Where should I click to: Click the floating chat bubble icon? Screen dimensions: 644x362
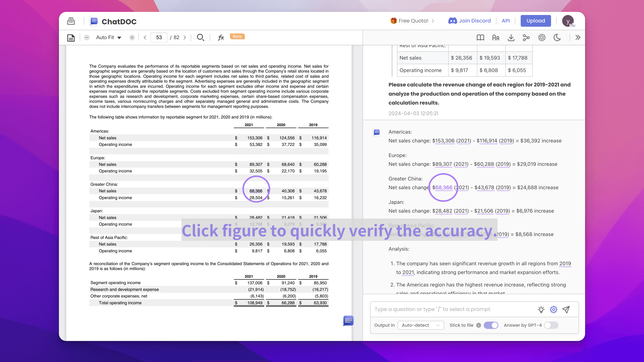tap(348, 320)
